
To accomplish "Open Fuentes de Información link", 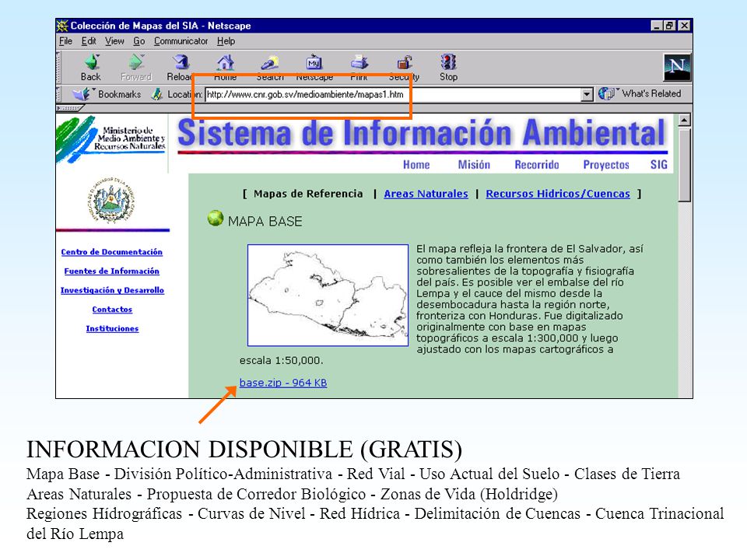I will (111, 271).
